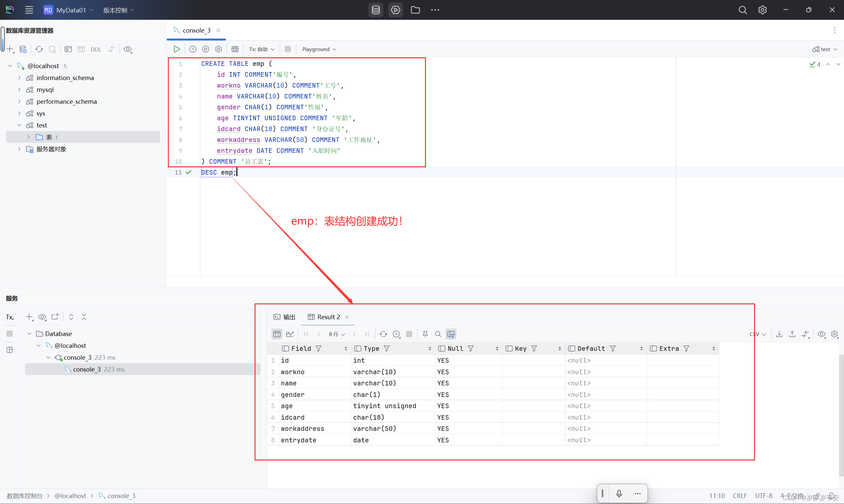Download result data export icon
The height and width of the screenshot is (504, 844).
click(779, 334)
